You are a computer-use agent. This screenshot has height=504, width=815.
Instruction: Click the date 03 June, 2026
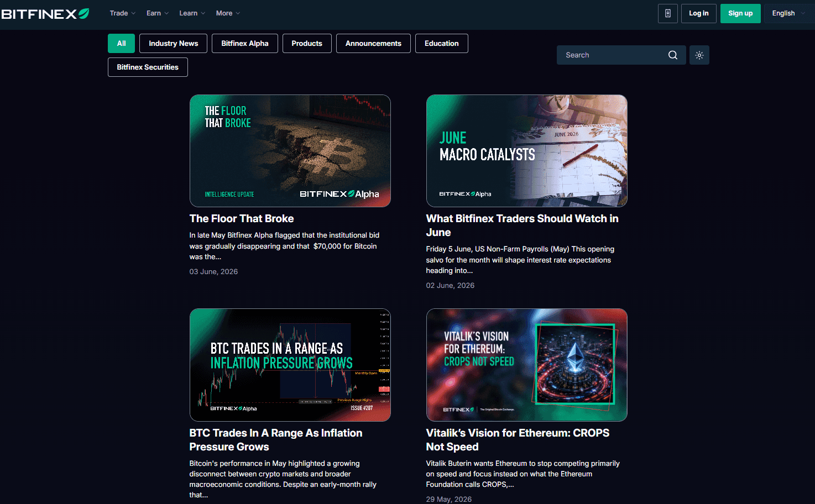pos(213,272)
